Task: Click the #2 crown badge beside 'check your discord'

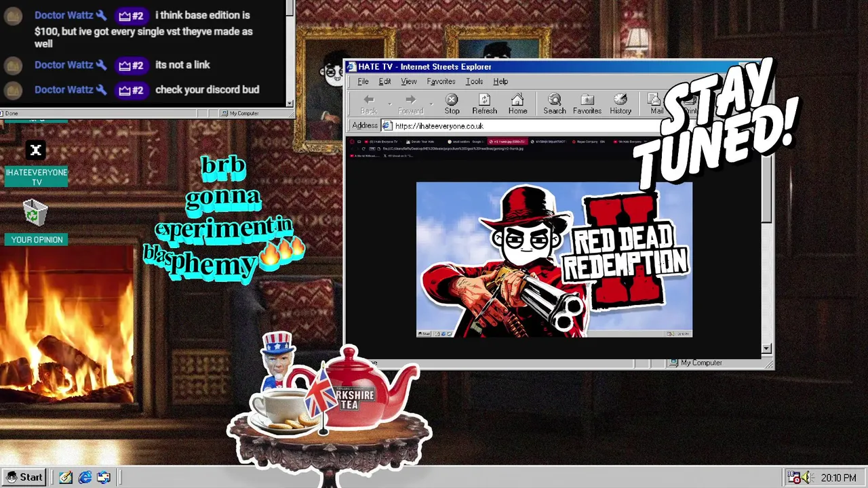Action: pyautogui.click(x=131, y=90)
